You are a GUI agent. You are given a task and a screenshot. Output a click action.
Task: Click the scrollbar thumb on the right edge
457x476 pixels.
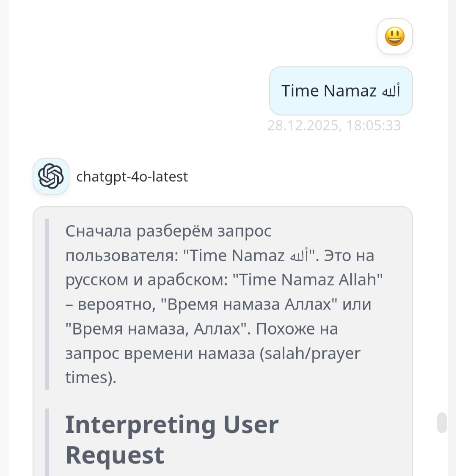(442, 423)
